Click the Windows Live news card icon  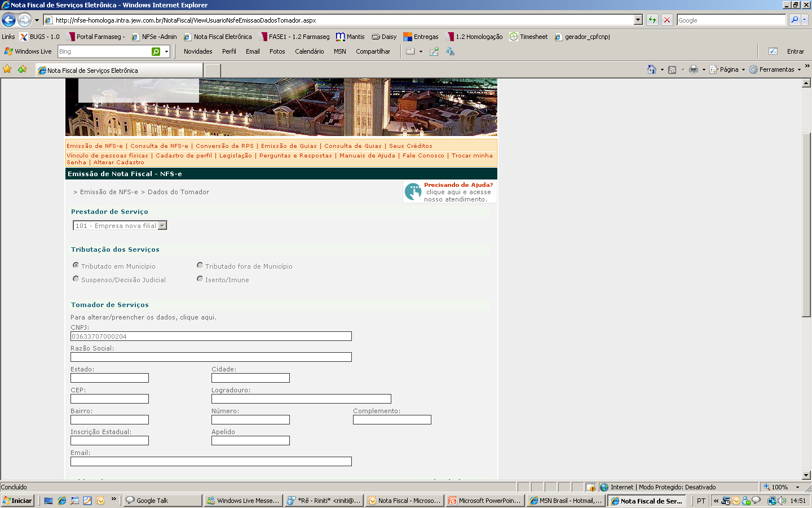point(411,51)
